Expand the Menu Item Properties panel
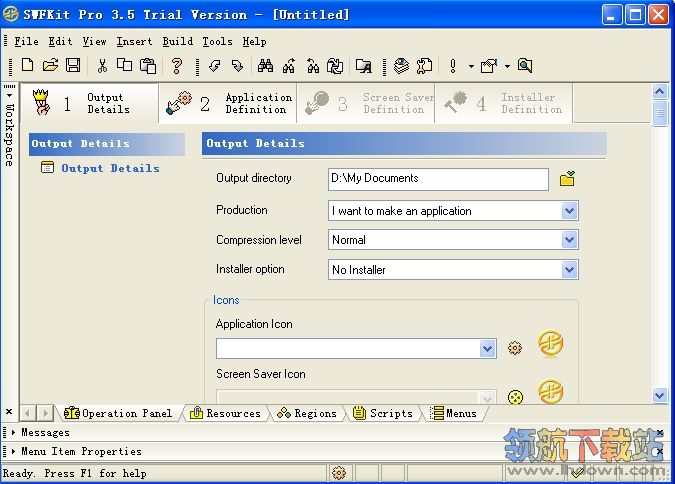This screenshot has height=484, width=675. point(13,451)
